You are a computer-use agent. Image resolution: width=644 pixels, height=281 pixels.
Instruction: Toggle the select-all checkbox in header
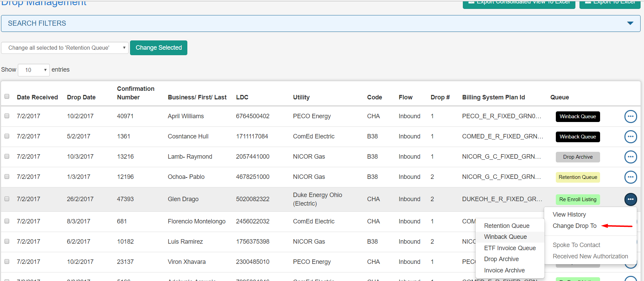[7, 96]
